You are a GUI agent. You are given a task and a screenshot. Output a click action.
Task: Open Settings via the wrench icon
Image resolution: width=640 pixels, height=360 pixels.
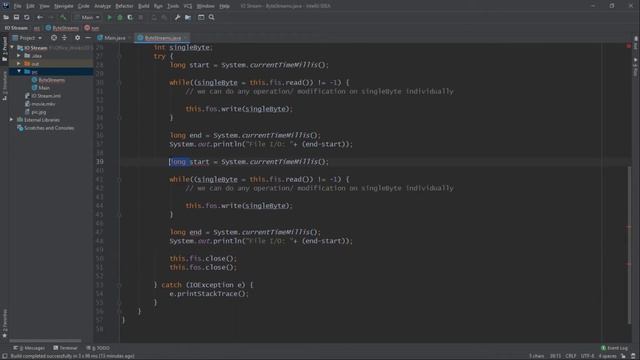tap(177, 17)
